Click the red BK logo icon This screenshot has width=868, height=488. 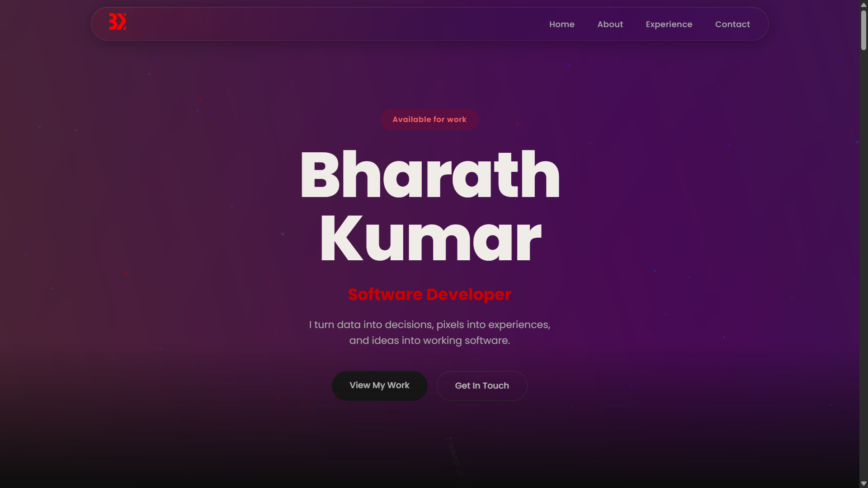tap(118, 22)
